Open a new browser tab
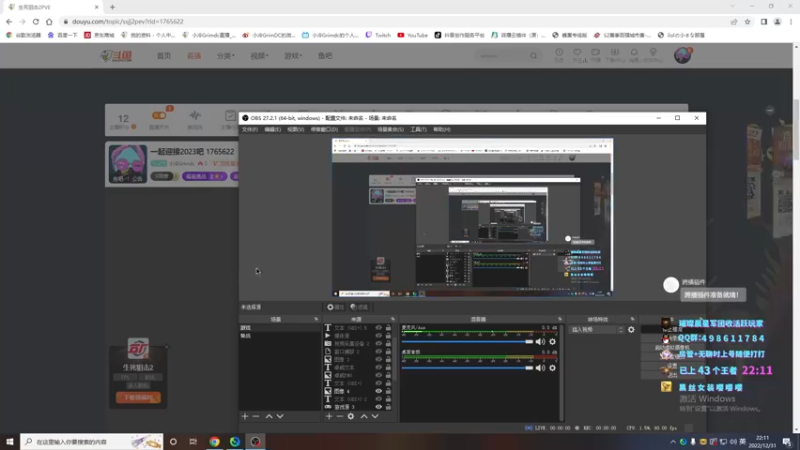The image size is (800, 450). (112, 7)
